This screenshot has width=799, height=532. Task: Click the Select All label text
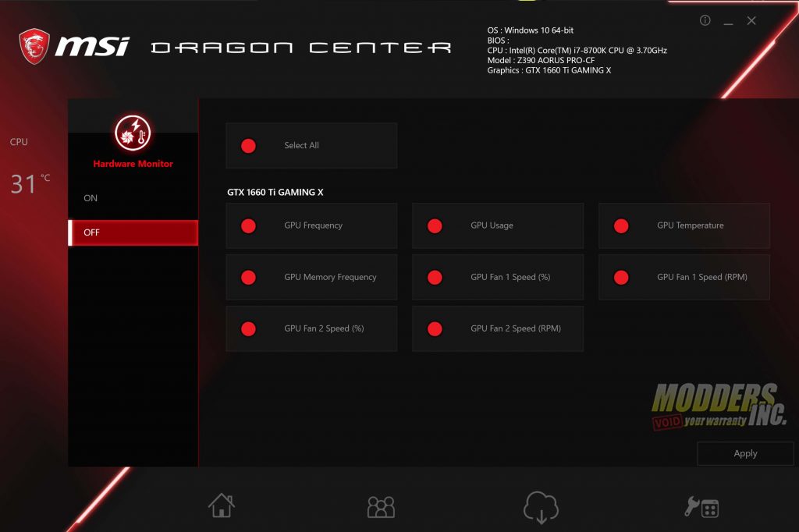point(302,145)
